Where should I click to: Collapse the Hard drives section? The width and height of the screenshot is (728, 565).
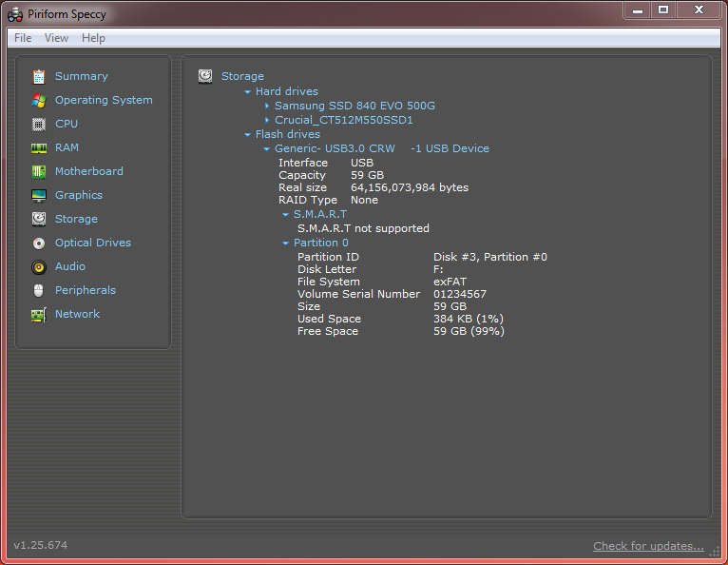tap(248, 92)
